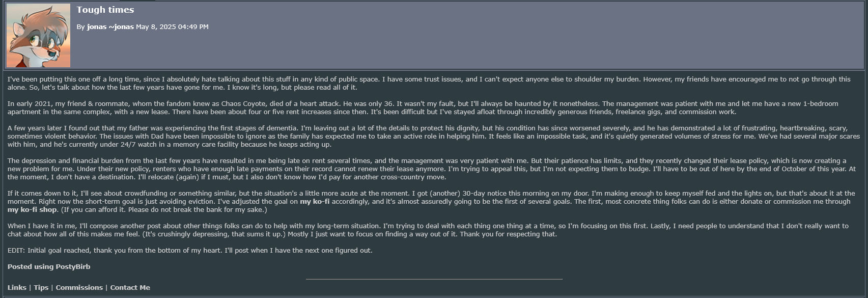The height and width of the screenshot is (298, 868).
Task: Click the paragraph about father's dementia
Action: point(434,137)
